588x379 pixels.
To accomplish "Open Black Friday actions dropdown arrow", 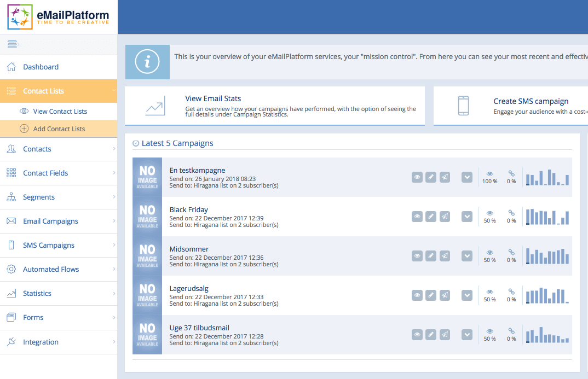I will pos(467,217).
